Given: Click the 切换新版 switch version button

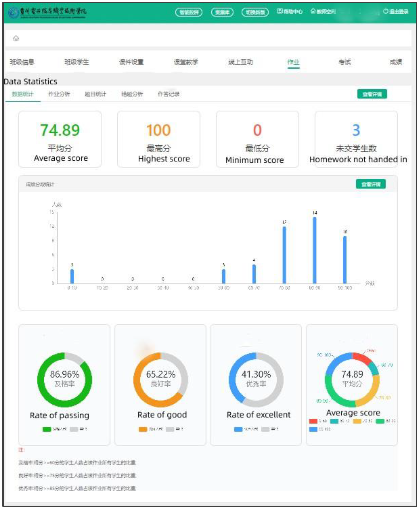Looking at the screenshot, I should point(255,12).
